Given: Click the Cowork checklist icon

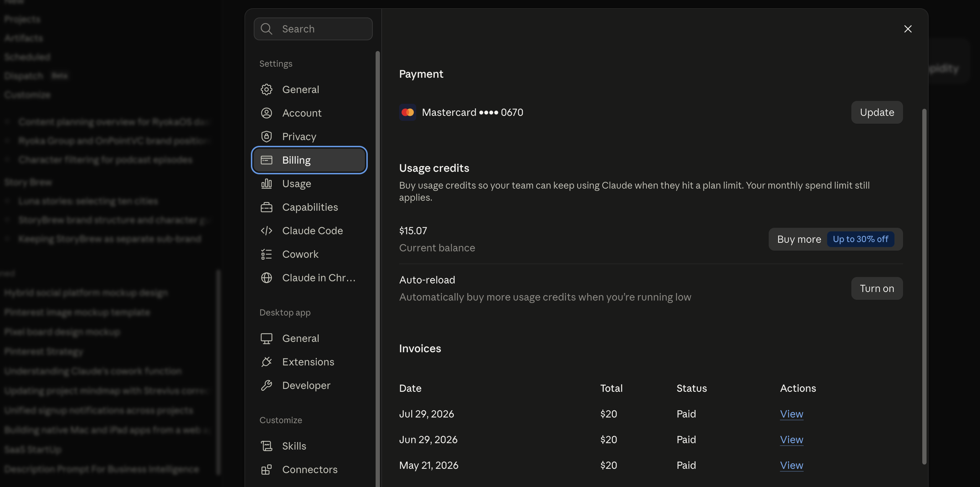Looking at the screenshot, I should [x=266, y=254].
